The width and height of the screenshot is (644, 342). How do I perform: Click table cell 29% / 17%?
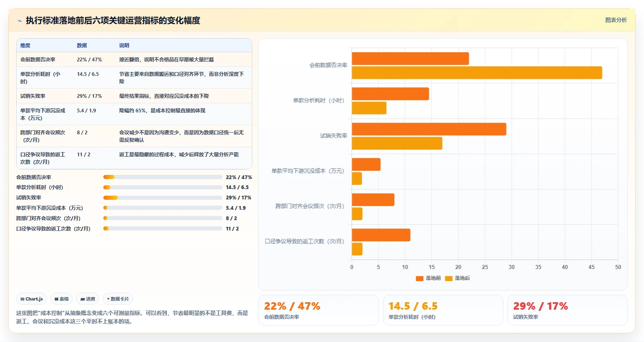point(89,96)
